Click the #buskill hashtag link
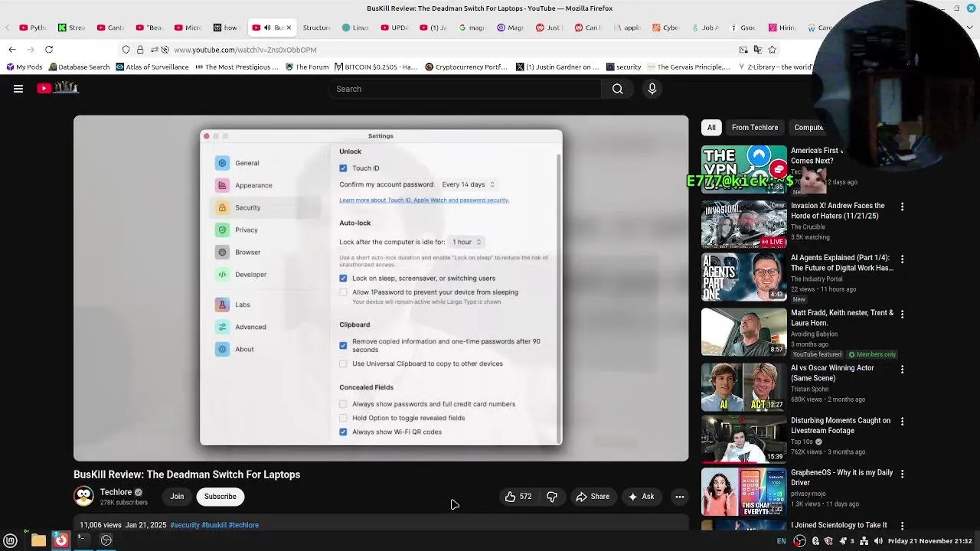980x551 pixels. 214,525
